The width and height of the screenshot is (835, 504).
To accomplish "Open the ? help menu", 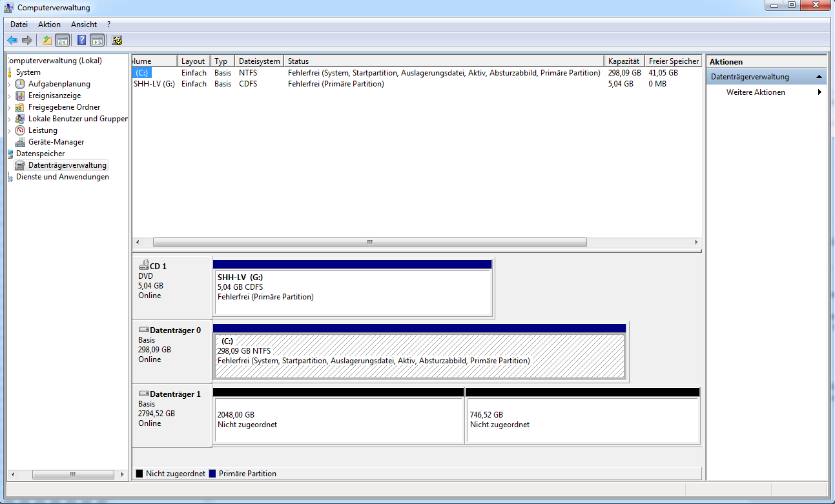I will coord(108,25).
